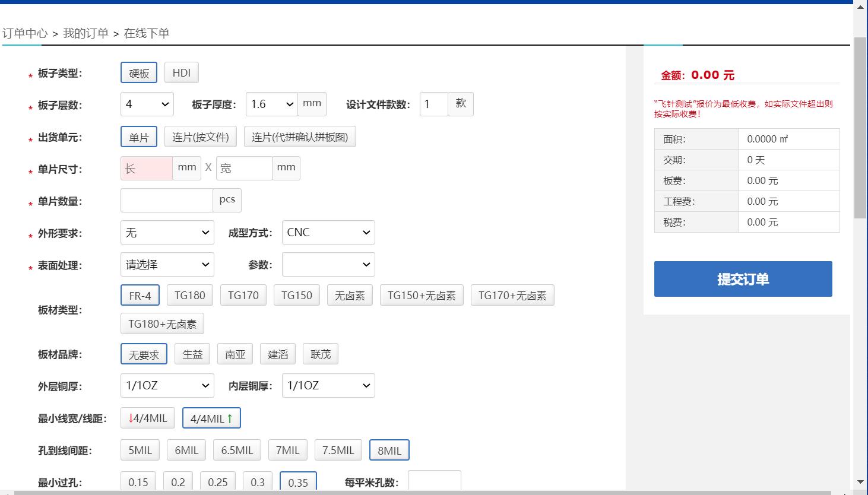Screen dimensions: 868x495
Task: Select the HDI board type option
Action: click(181, 73)
